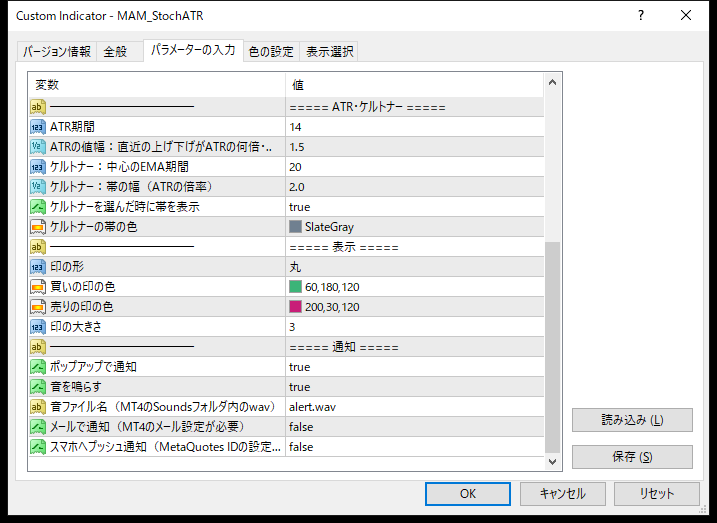717x523 pixels.
Task: Click the 変数 column header
Action: (x=157, y=85)
